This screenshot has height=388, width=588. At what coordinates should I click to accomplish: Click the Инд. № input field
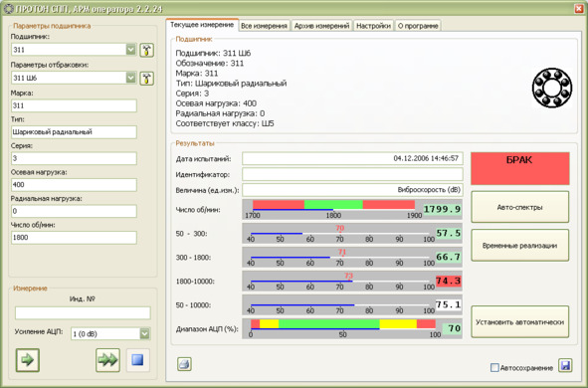tap(83, 313)
